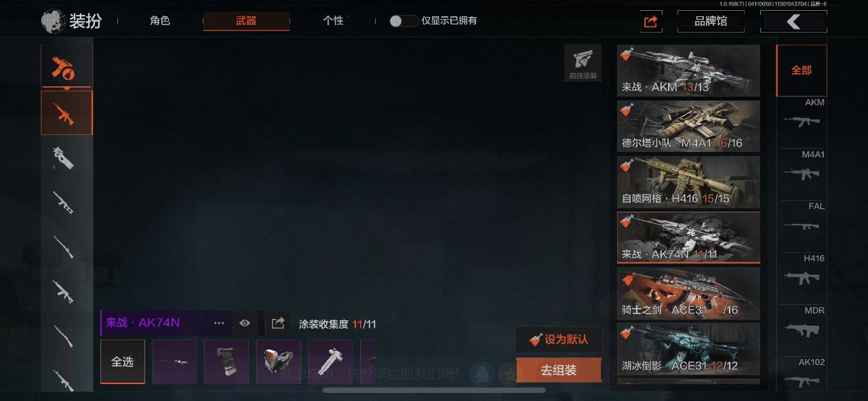This screenshot has height=401, width=868.
Task: Select the 骑士之剑·ACE31 skin card
Action: click(x=688, y=293)
